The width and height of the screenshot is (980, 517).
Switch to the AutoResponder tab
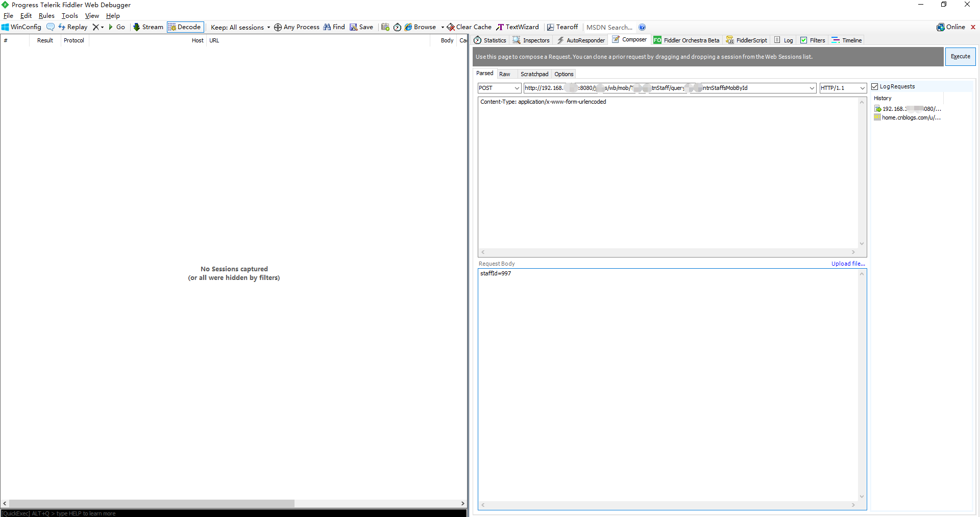(x=581, y=40)
